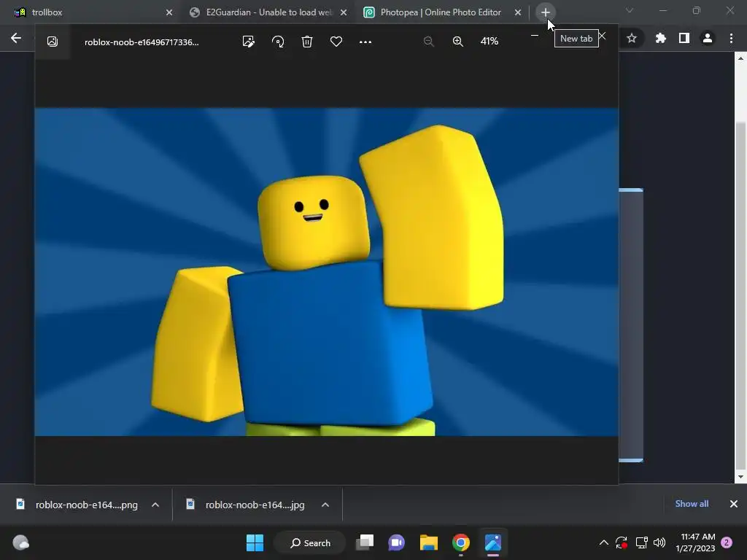Open Task View from the taskbar
This screenshot has width=747, height=560.
365,542
